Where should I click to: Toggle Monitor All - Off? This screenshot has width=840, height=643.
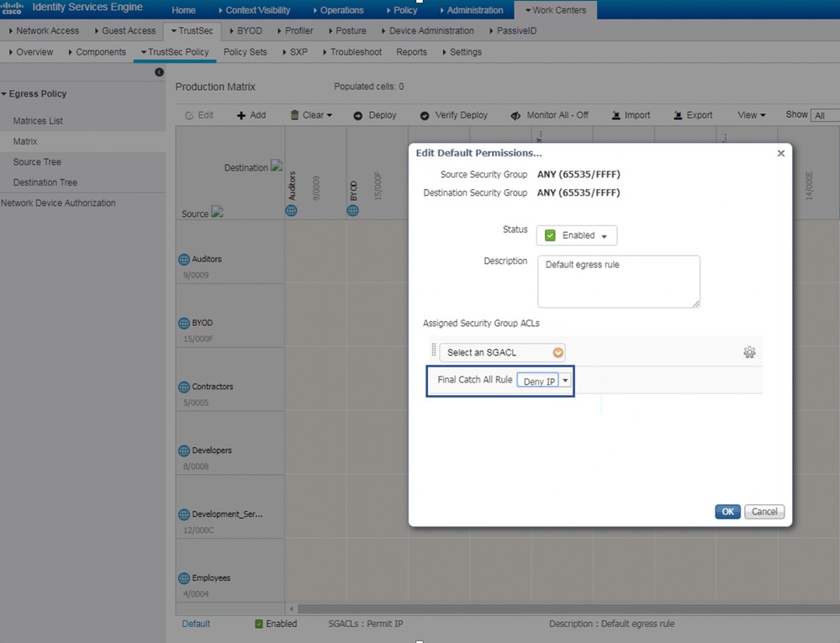point(549,114)
